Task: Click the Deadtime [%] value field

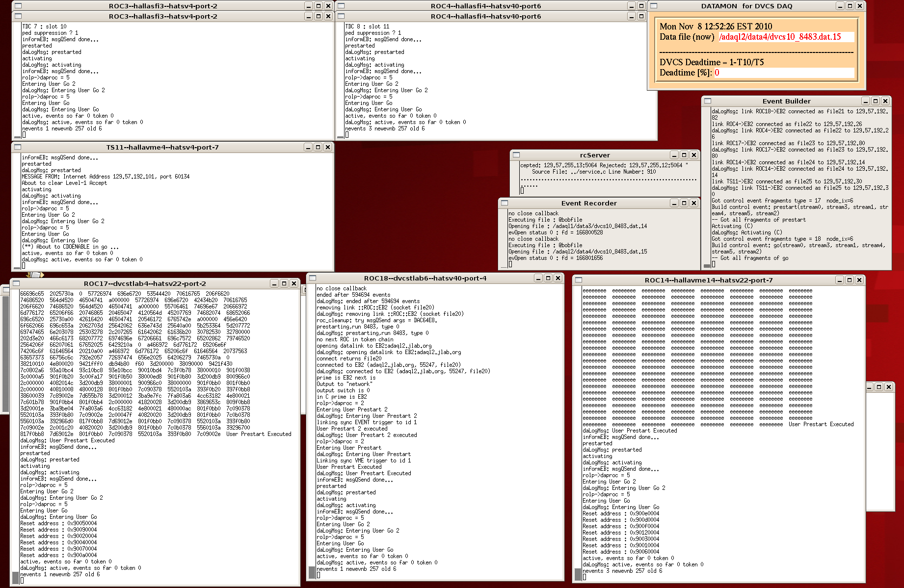Action: [x=784, y=73]
